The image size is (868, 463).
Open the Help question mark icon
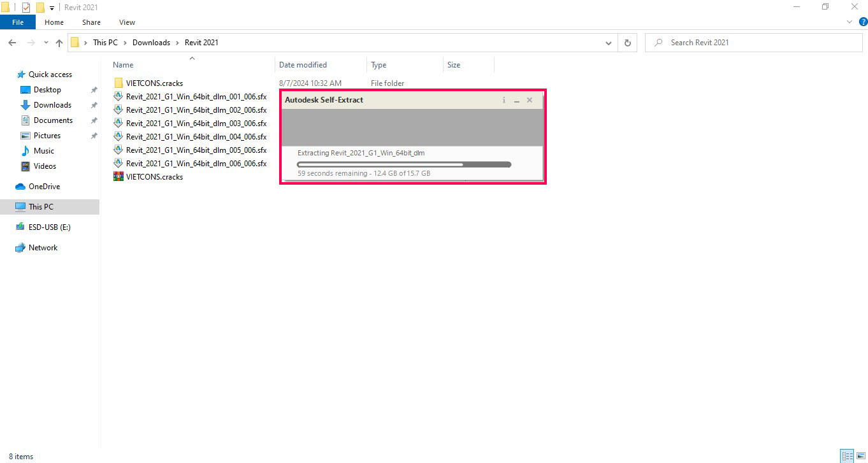pos(863,22)
